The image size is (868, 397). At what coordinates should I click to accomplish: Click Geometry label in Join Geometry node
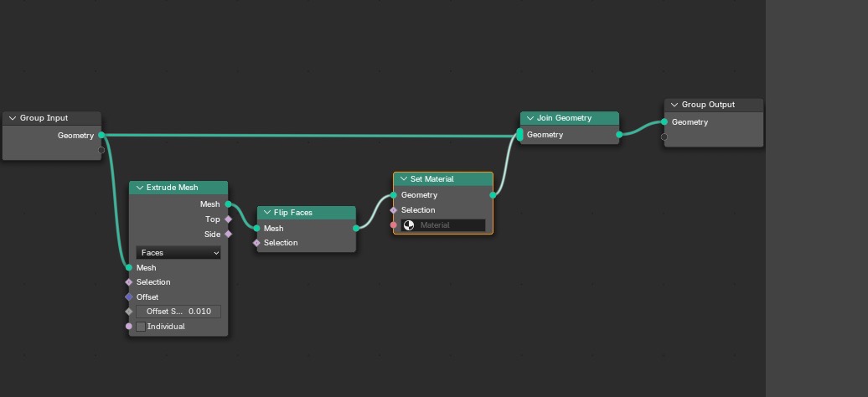coord(545,135)
